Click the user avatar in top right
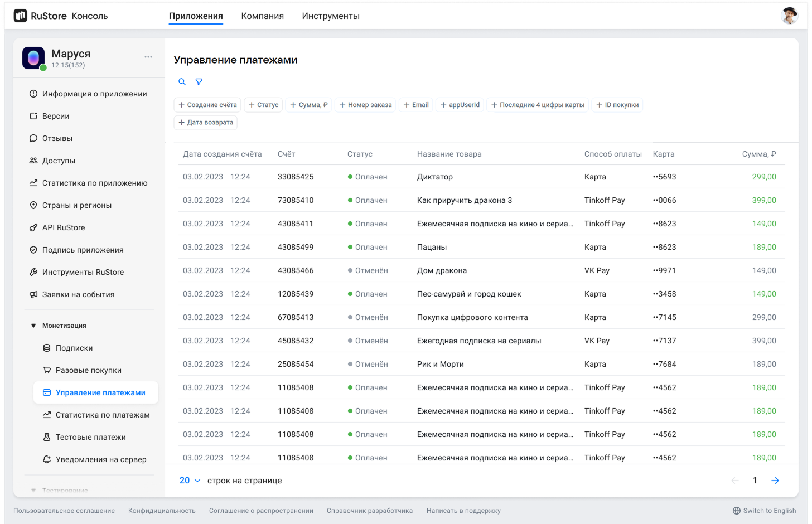The width and height of the screenshot is (812, 524). click(789, 16)
